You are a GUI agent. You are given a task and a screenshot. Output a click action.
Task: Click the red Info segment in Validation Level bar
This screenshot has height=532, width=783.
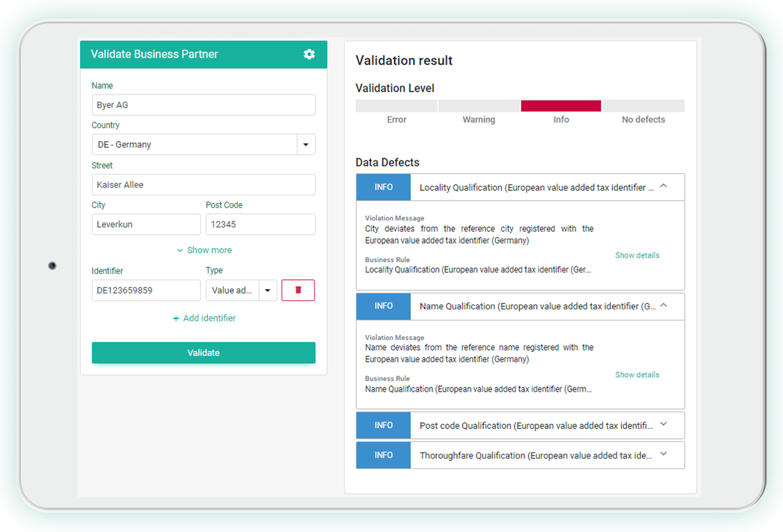coord(560,105)
